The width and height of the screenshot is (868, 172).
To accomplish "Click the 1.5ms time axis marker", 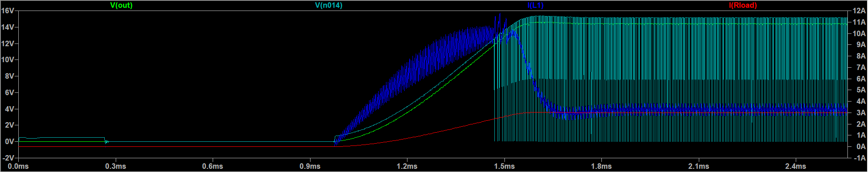I will (504, 166).
